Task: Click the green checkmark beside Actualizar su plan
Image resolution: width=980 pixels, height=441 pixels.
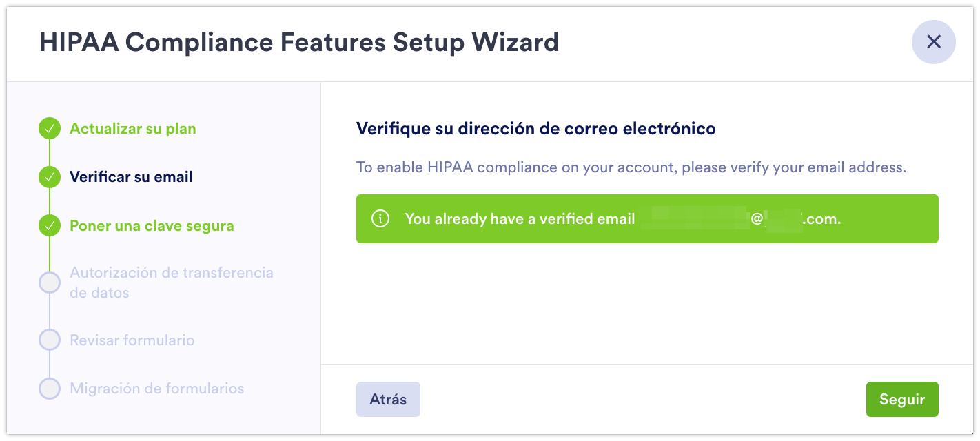Action: [x=50, y=129]
